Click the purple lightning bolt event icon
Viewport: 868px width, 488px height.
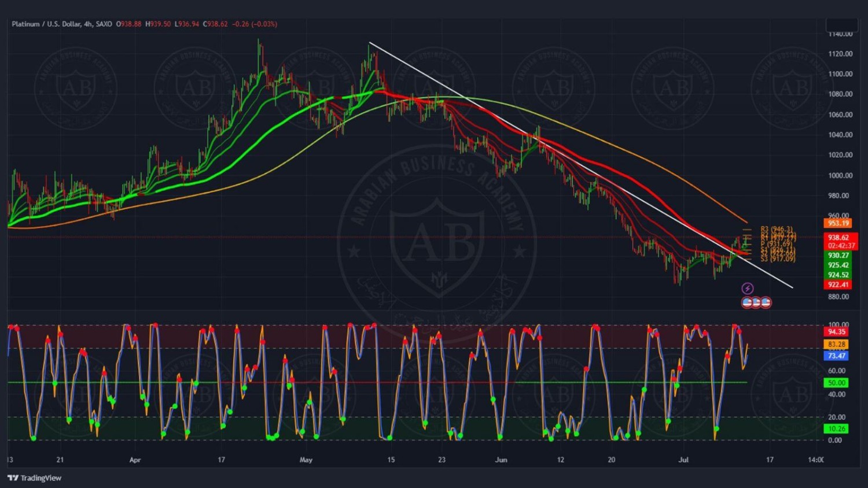(x=748, y=289)
